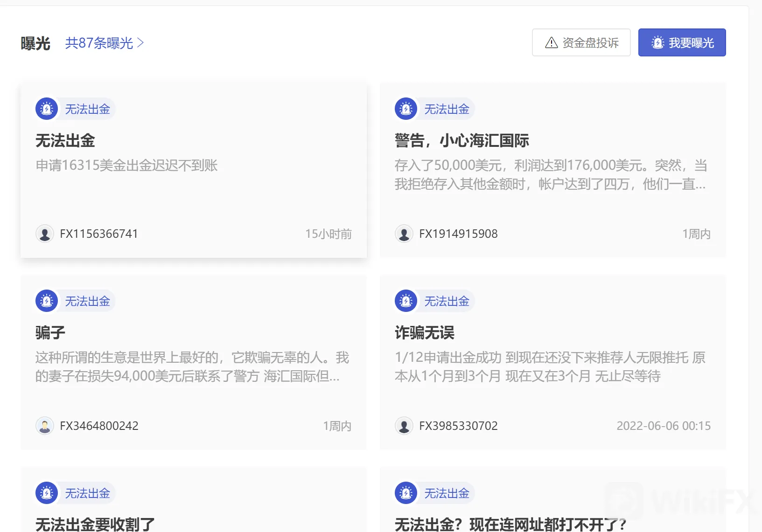Click alarm icon on 警告，小心海汇国际 card

[406, 109]
